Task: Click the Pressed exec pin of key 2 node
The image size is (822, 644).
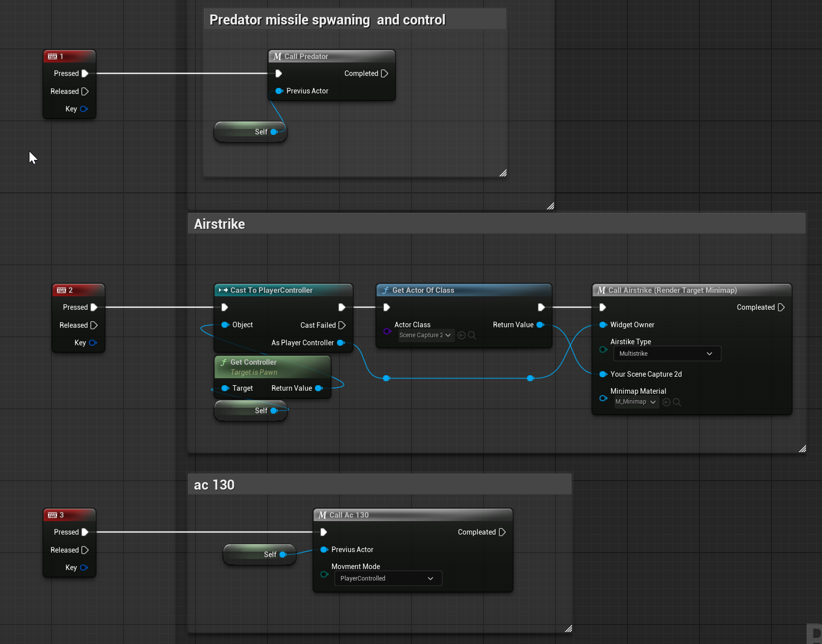Action: click(94, 307)
